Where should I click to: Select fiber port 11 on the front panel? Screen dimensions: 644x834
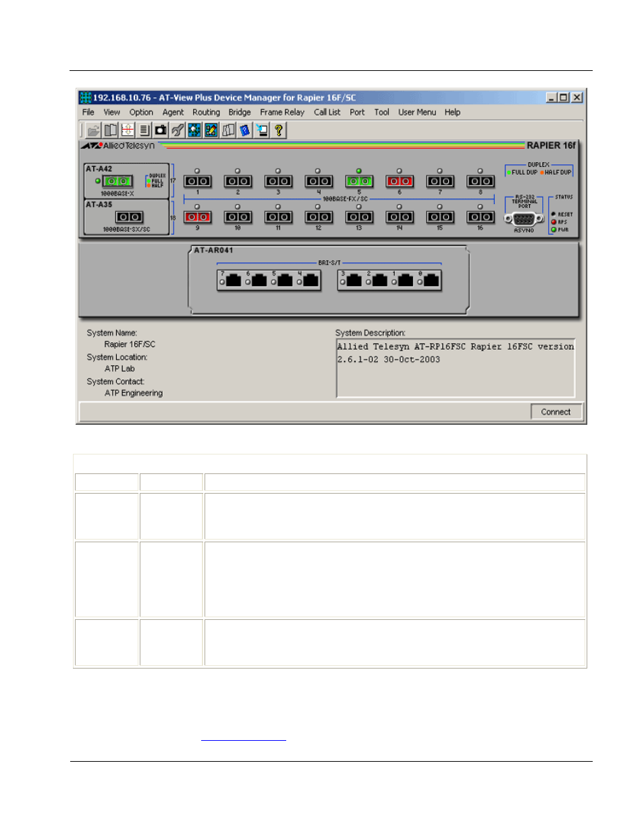coord(278,217)
